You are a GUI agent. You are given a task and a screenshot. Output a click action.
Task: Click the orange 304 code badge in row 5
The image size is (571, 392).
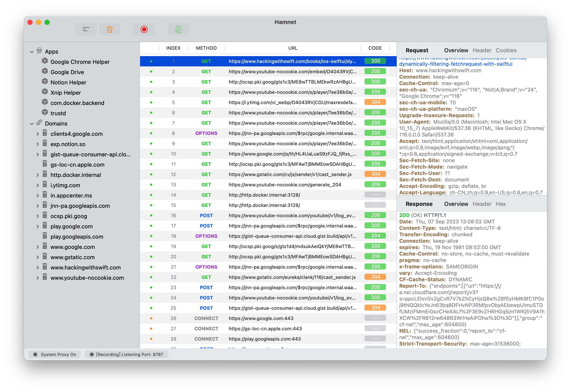click(375, 102)
